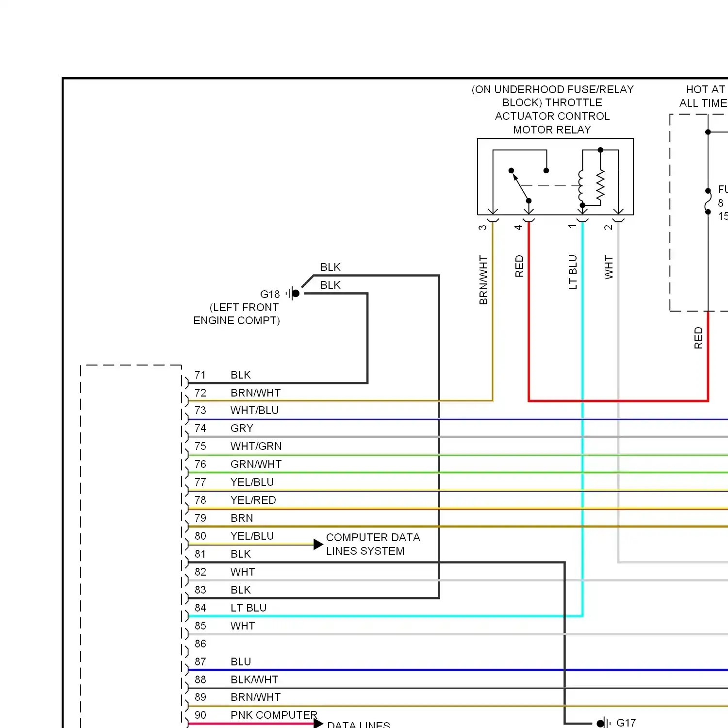728x728 pixels.
Task: Click the arrowhead pointing to Computer Data Lines System
Action: click(x=318, y=545)
